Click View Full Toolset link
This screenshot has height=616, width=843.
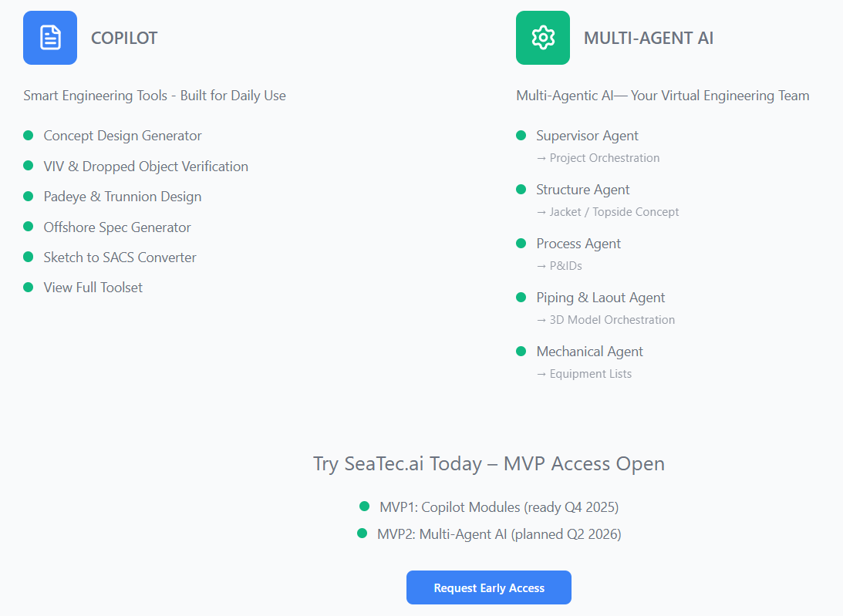[93, 288]
